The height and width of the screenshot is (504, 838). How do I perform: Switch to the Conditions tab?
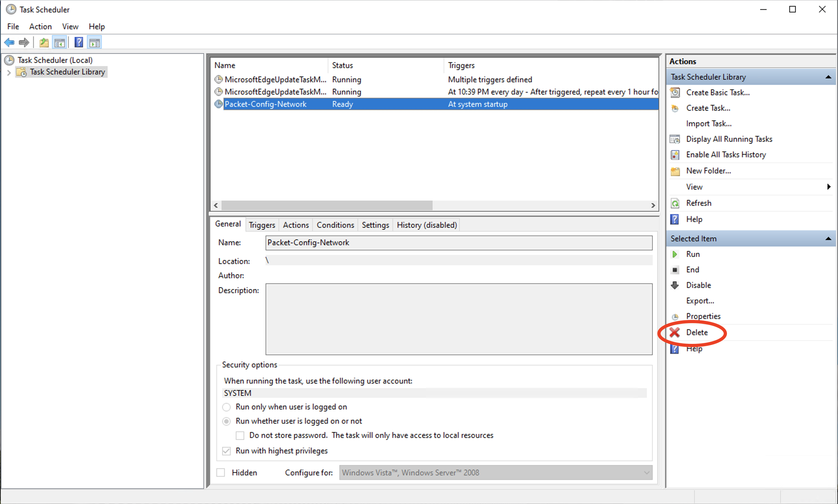click(335, 225)
